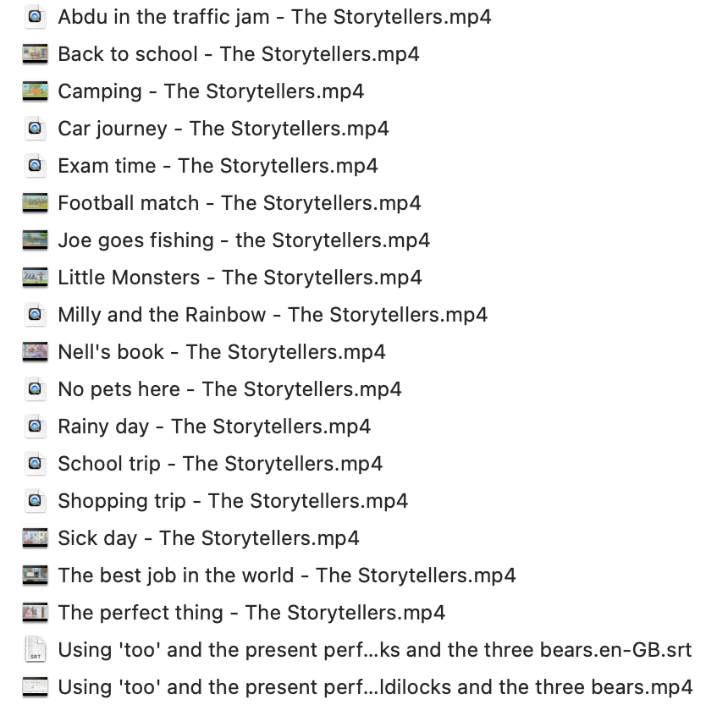Click the file icon beside Rainy day
728x716 pixels.
pos(35,427)
